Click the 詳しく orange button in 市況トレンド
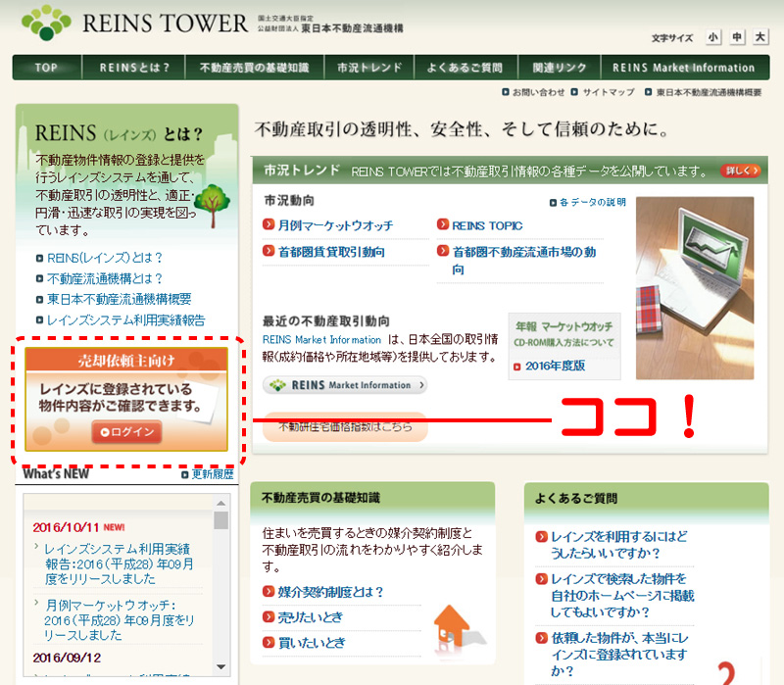This screenshot has height=685, width=784. point(740,171)
